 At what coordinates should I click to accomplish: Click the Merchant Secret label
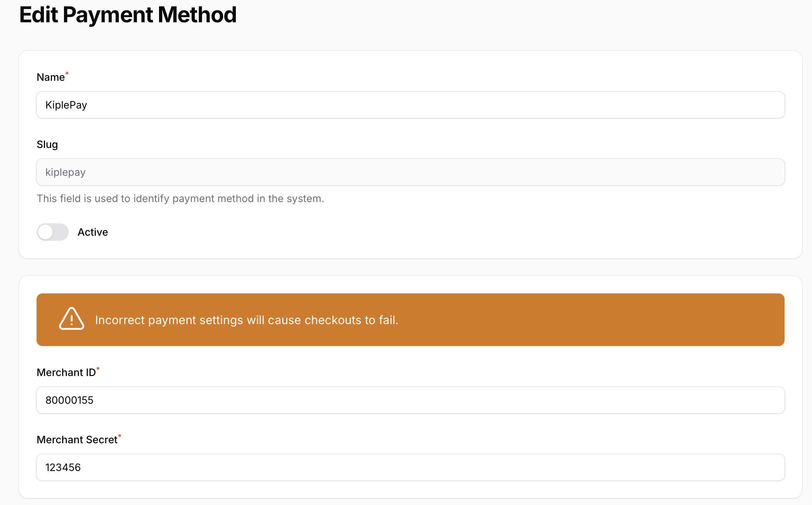click(x=77, y=440)
